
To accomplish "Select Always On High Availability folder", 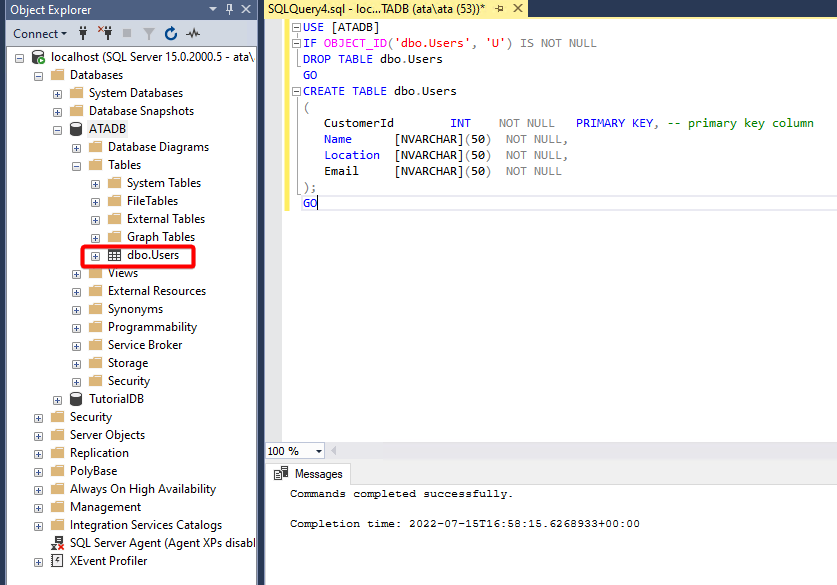I will [143, 489].
